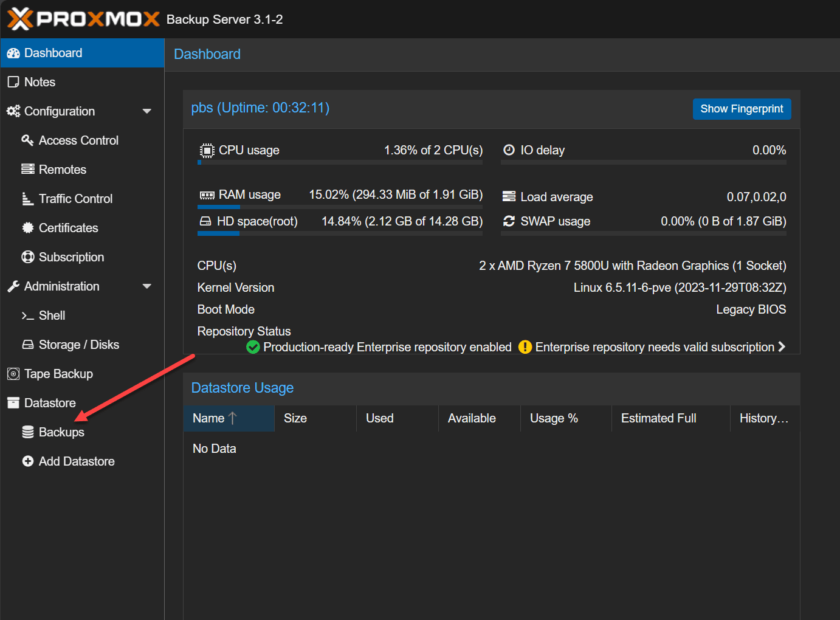Expand repository status details chevron

tap(782, 346)
